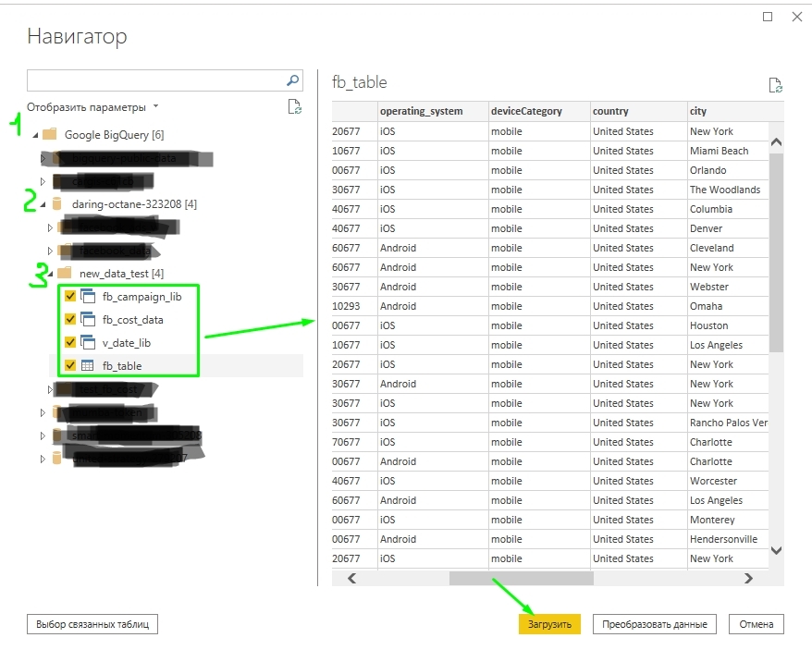
Task: Click the Denver city cell
Action: click(728, 228)
